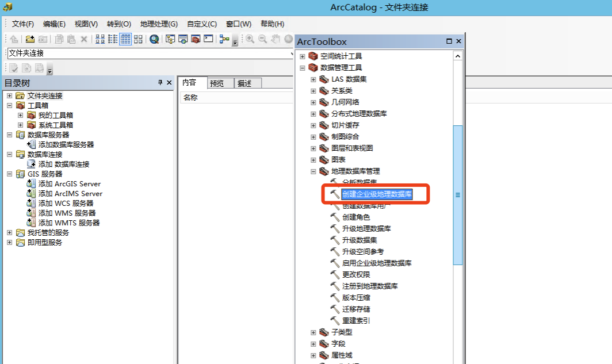
Task: Switch to Large Icons view
Action: click(x=100, y=39)
